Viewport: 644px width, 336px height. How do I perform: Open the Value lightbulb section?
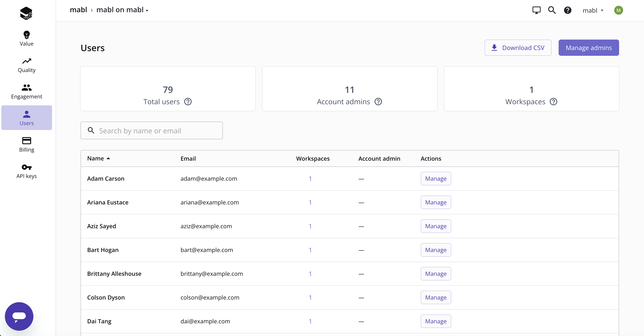26,38
